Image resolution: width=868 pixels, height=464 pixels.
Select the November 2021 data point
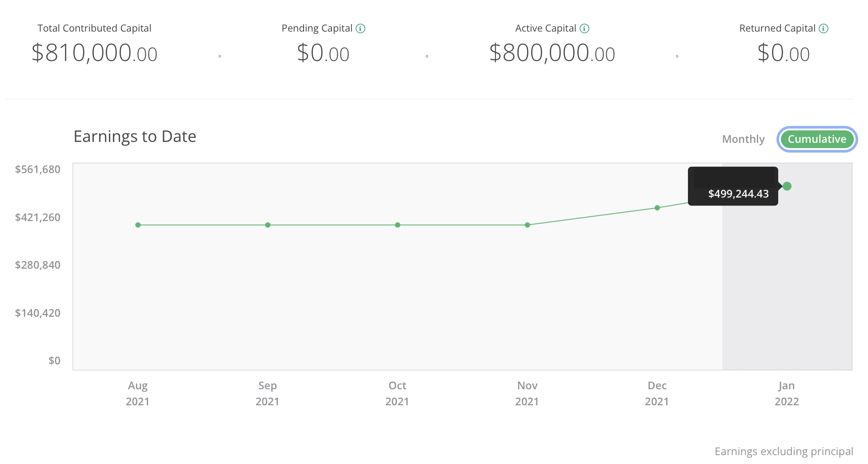click(527, 225)
